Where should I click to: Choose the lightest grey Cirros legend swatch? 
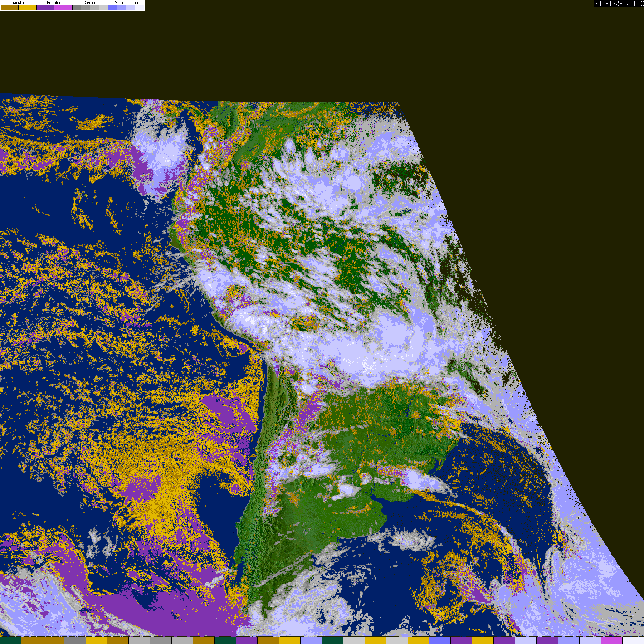103,7
